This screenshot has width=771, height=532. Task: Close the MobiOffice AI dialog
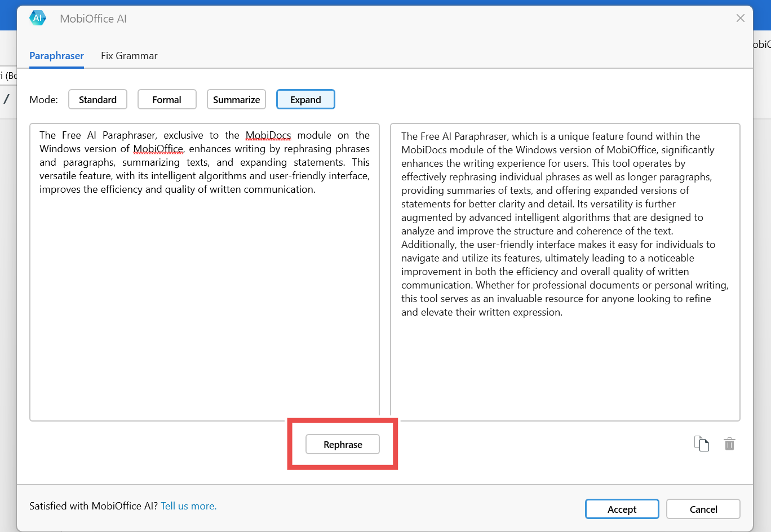(741, 18)
